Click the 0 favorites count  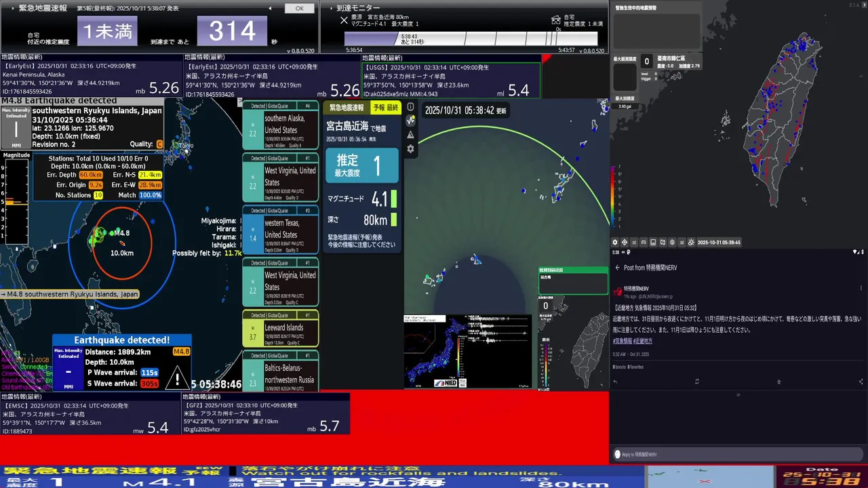point(635,367)
